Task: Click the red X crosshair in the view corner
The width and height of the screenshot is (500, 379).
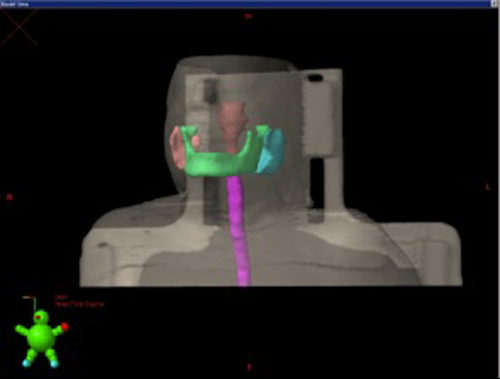Action: point(18,27)
